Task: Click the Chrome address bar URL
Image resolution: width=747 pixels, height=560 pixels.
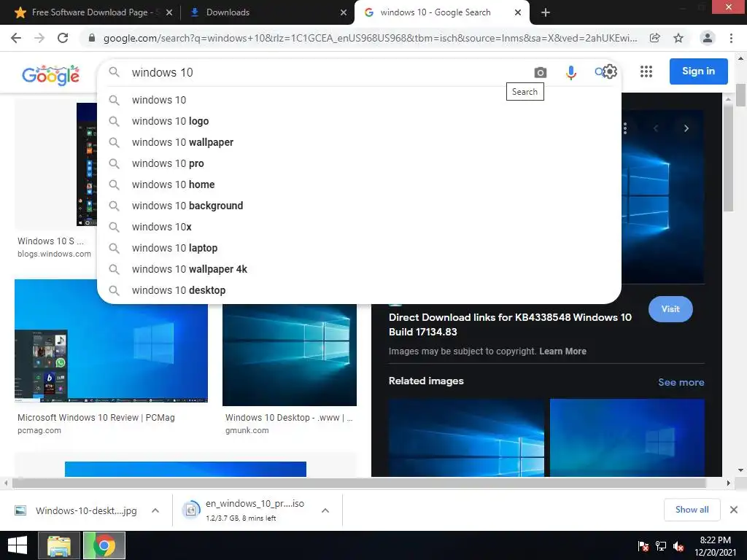Action: tap(370, 38)
